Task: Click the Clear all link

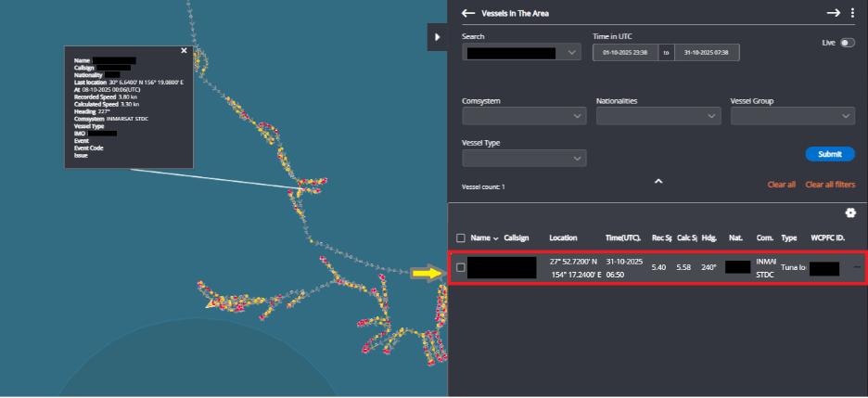Action: click(781, 185)
